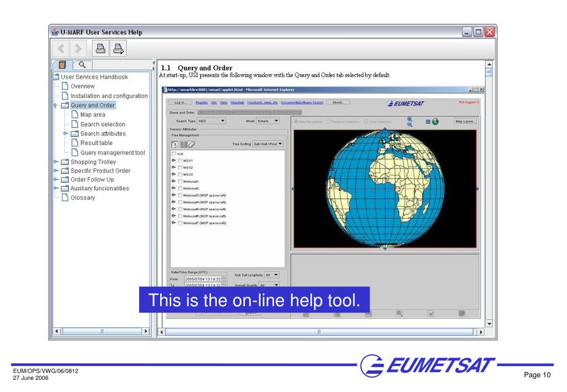Open the Search attributes topic
Image resolution: width=567 pixels, height=392 pixels.
click(103, 133)
